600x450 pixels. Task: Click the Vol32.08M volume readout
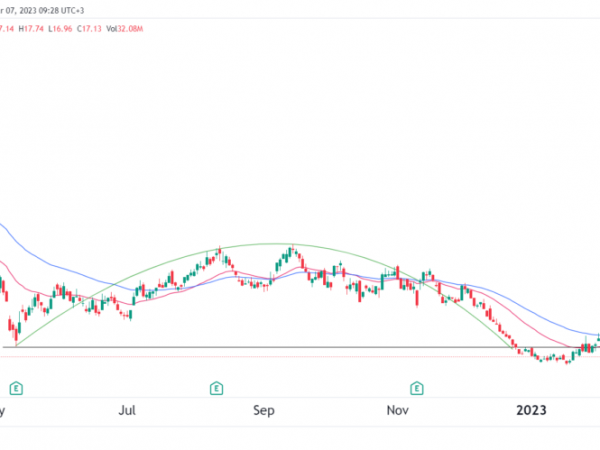(124, 29)
